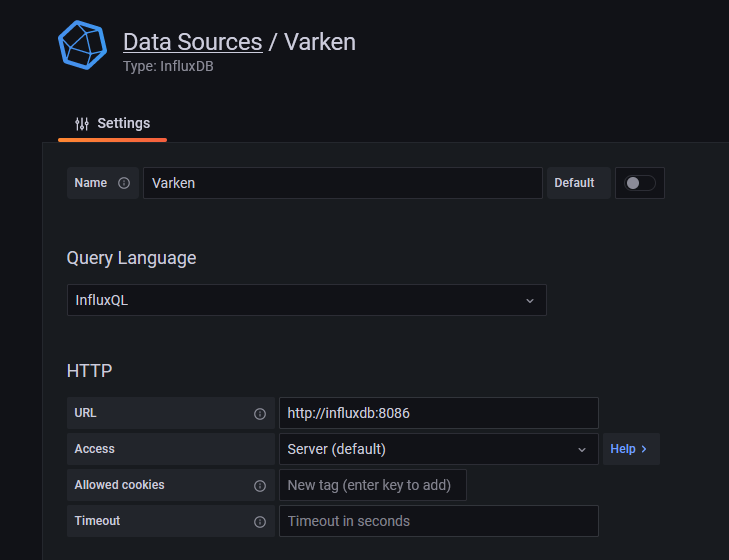Click the HTTP section heading

click(x=90, y=371)
